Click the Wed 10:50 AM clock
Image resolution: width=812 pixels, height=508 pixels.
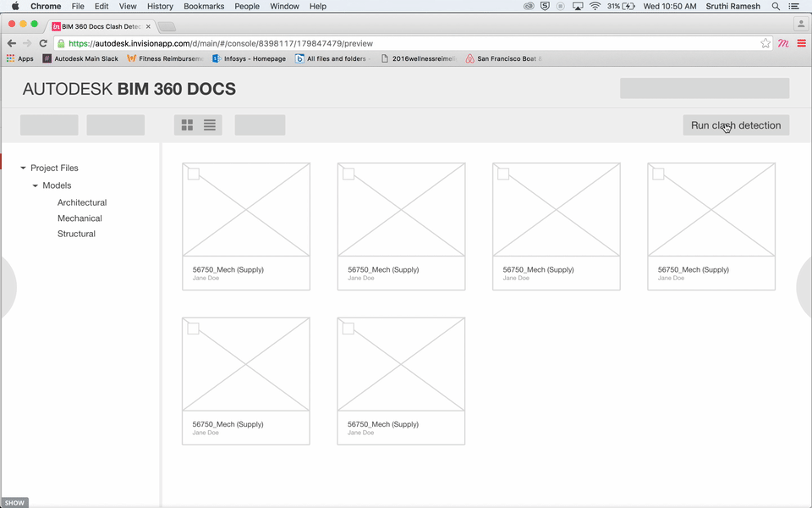pos(670,6)
